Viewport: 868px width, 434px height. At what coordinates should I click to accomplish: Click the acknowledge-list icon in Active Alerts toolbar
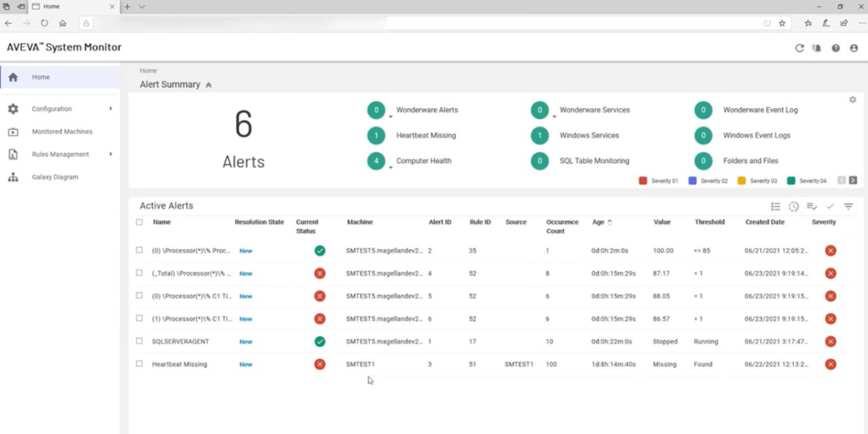pos(812,206)
